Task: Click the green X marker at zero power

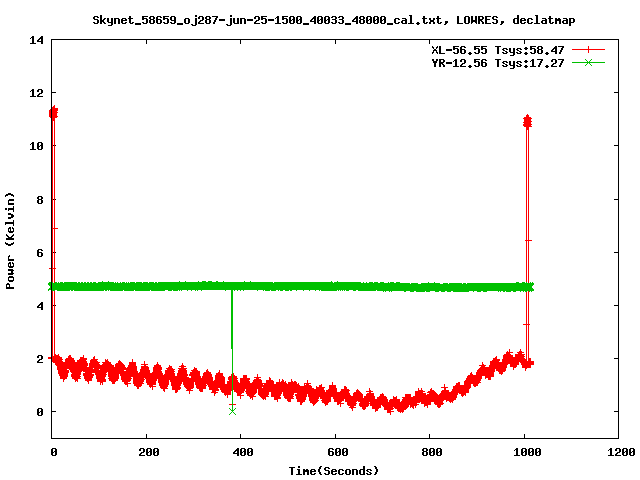Action: coord(232,411)
